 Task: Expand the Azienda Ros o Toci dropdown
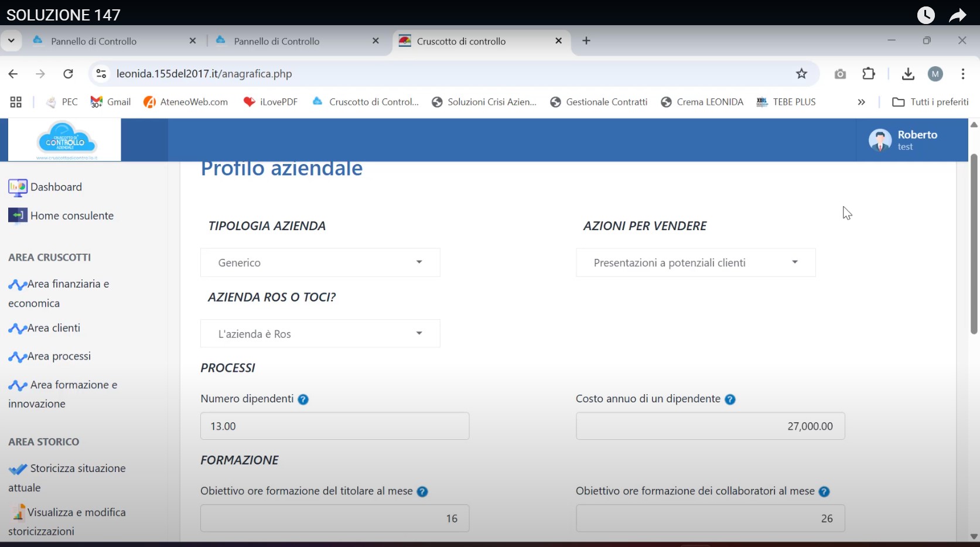tap(320, 334)
